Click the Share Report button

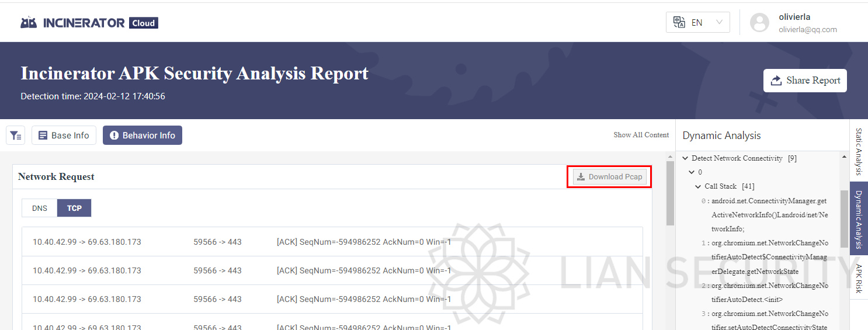805,81
